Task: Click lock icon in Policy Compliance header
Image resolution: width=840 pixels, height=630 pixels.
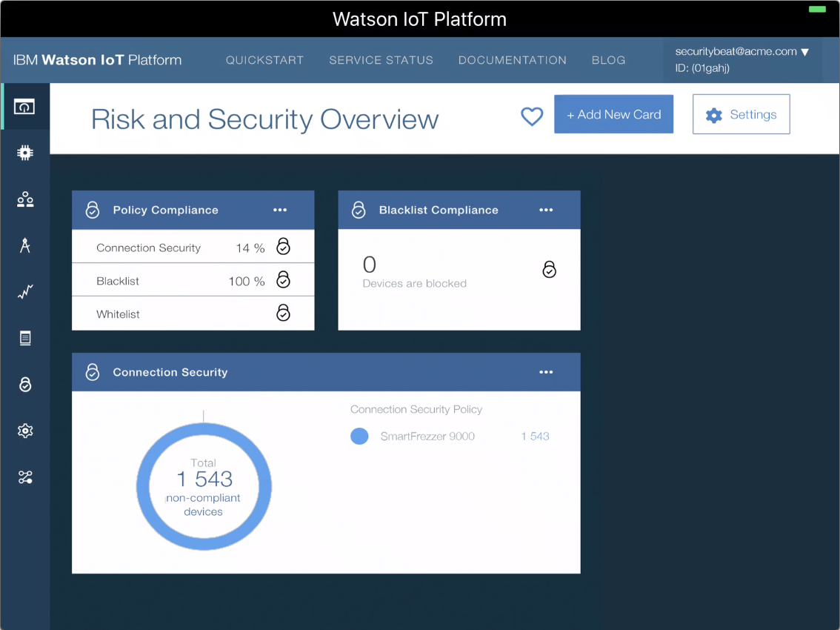Action: tap(92, 210)
